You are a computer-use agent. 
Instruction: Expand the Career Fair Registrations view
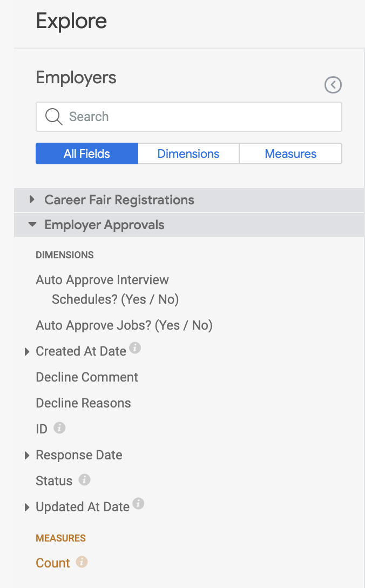(x=33, y=200)
